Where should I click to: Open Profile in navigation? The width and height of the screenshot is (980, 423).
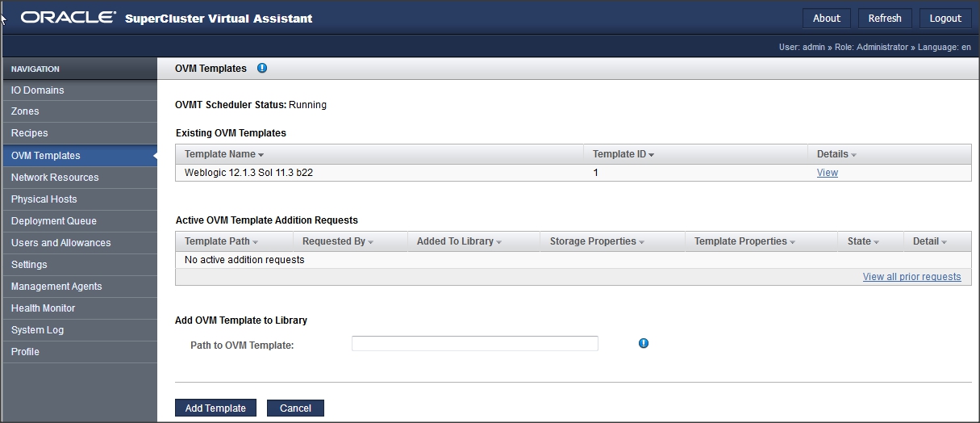click(79, 352)
